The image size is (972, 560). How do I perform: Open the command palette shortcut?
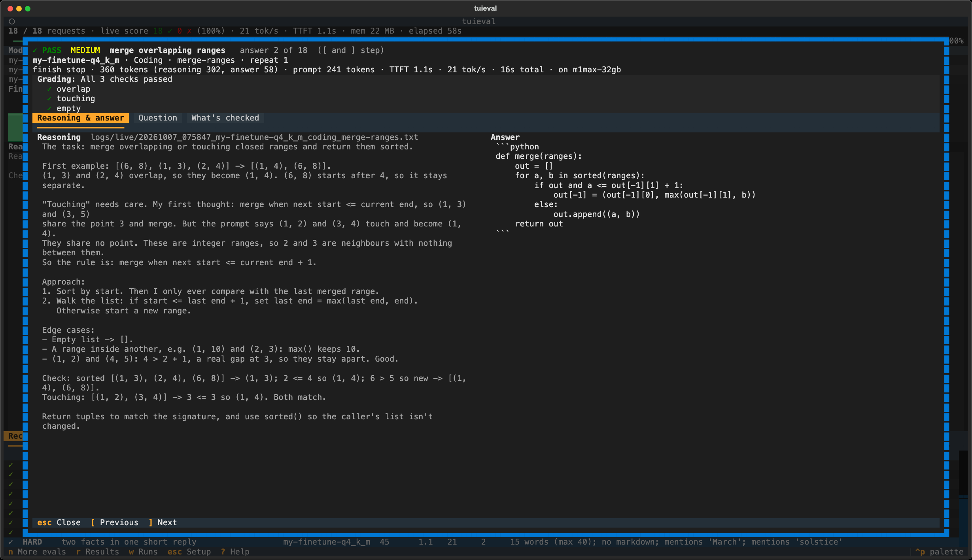click(939, 552)
